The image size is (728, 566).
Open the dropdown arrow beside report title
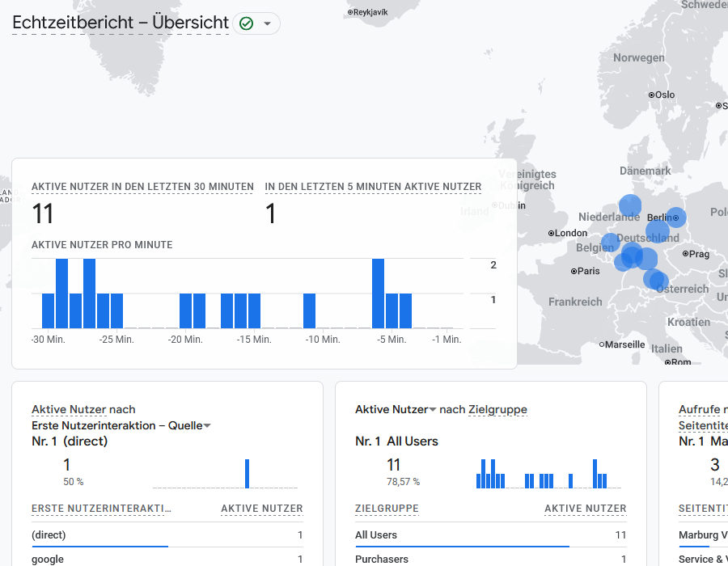[267, 23]
